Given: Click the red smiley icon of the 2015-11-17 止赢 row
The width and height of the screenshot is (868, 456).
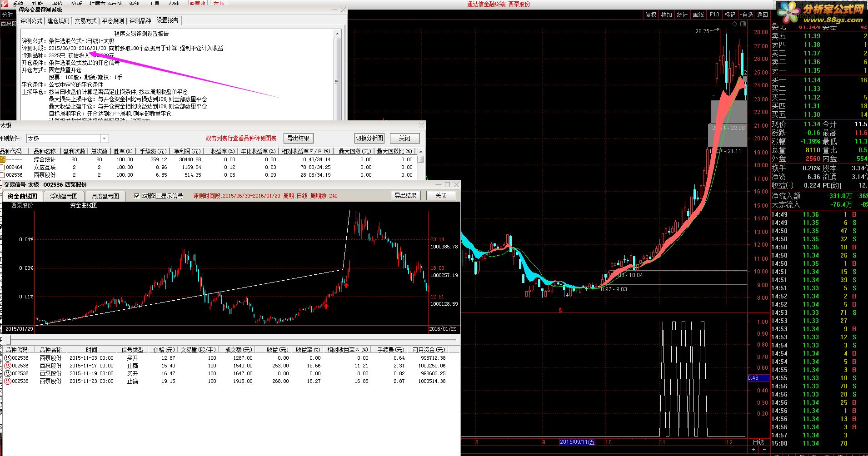Looking at the screenshot, I should coord(8,366).
